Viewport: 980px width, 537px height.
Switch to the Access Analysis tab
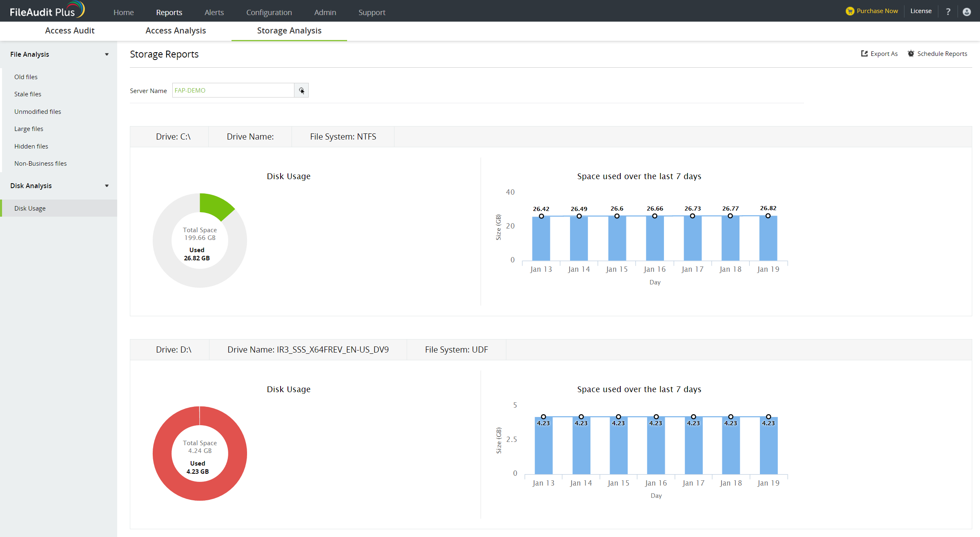point(176,31)
